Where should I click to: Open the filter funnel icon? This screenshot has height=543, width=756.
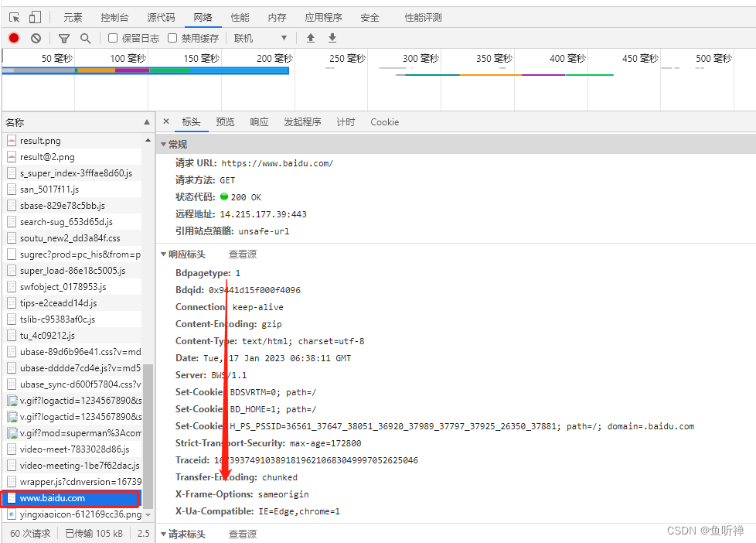[63, 38]
